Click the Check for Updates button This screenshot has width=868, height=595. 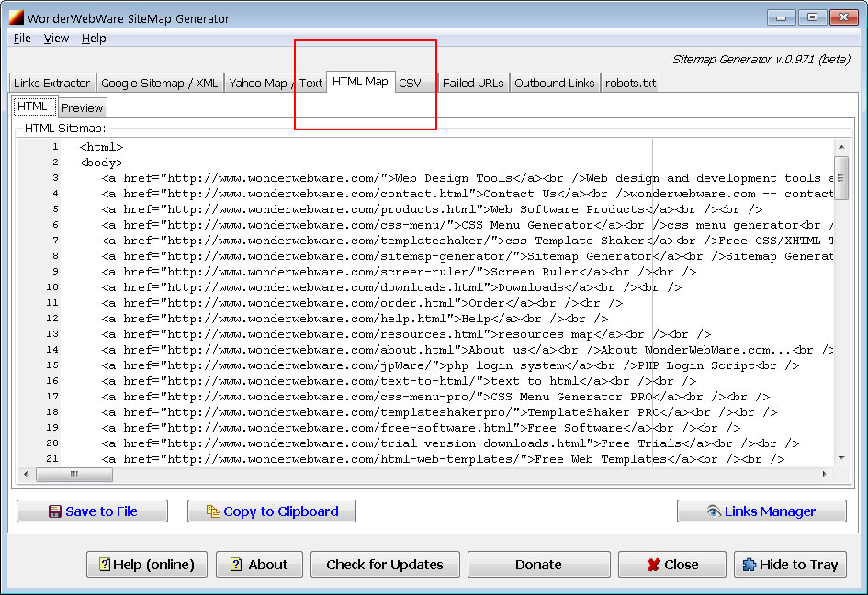point(385,565)
